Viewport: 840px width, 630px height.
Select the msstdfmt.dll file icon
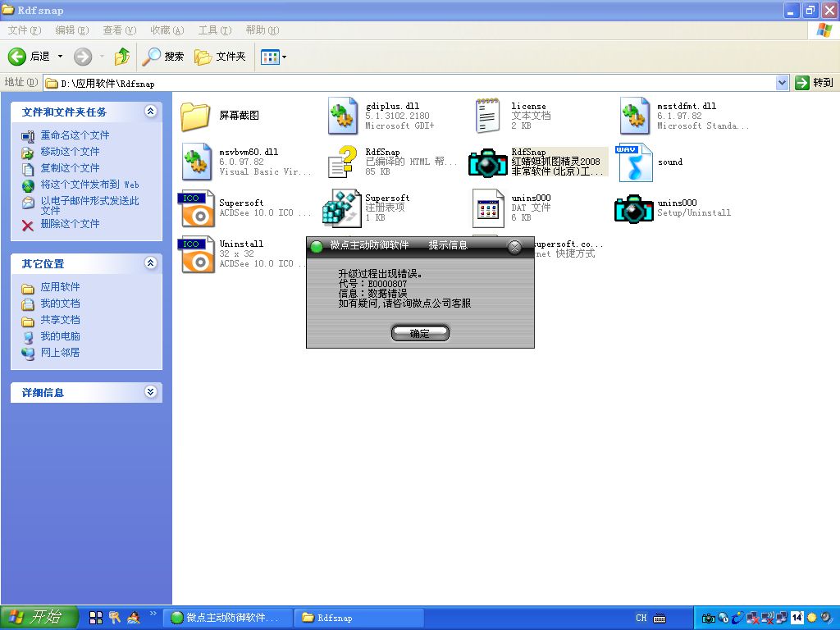(634, 115)
